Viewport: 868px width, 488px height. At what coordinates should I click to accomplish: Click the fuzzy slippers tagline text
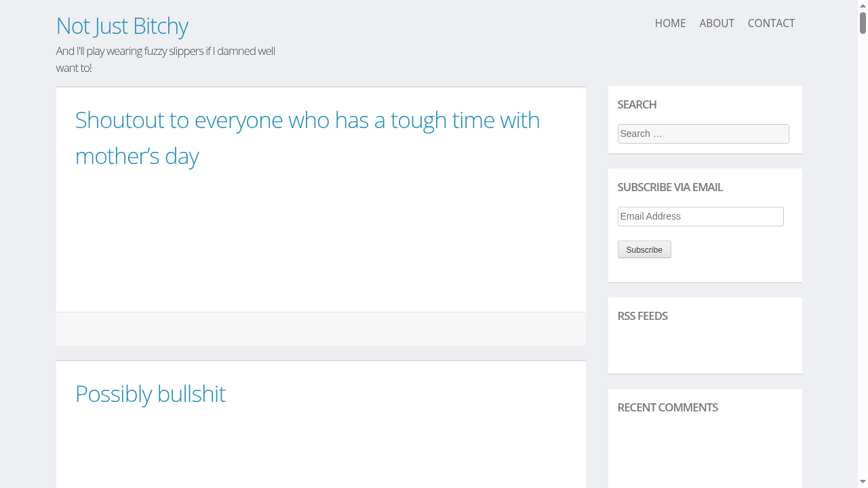[165, 59]
